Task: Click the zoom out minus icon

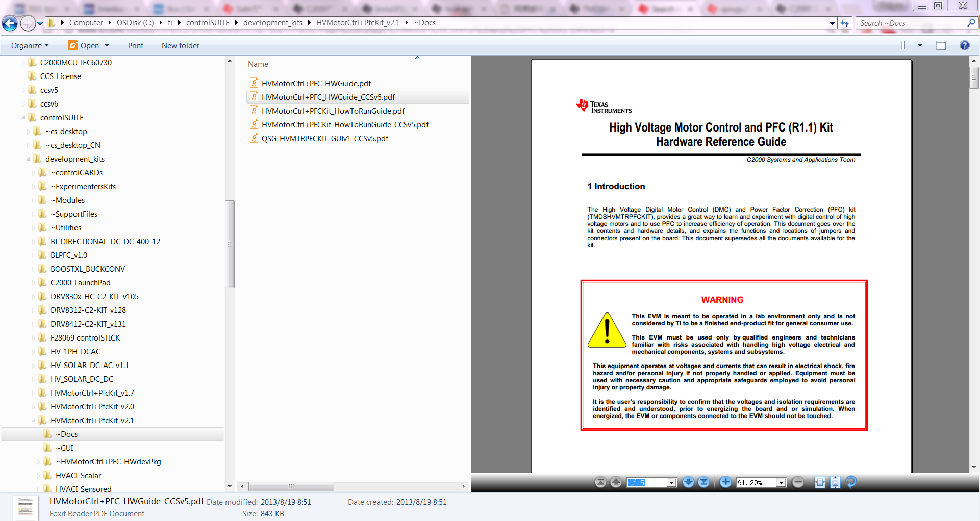Action: (x=798, y=482)
